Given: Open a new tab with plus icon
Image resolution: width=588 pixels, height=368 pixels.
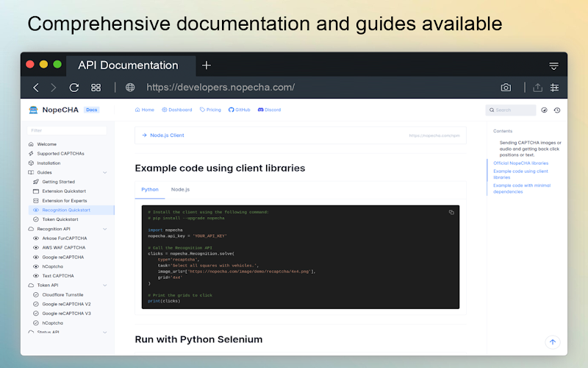Looking at the screenshot, I should coord(207,66).
